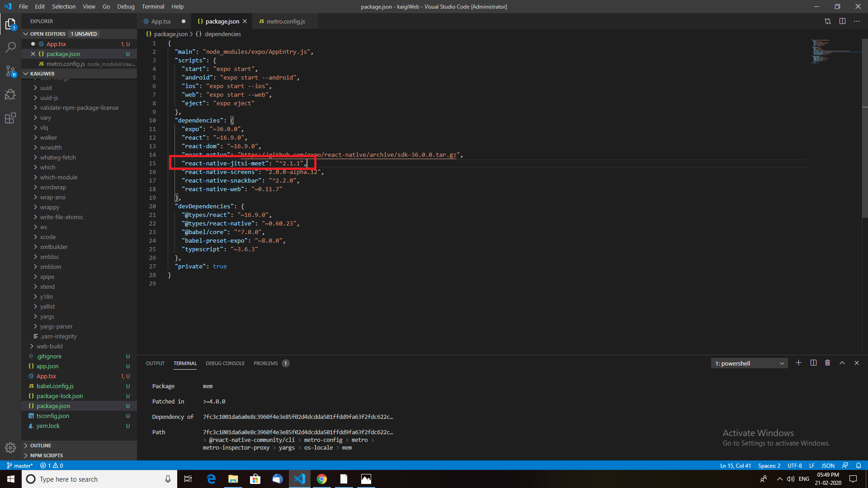868x488 pixels.
Task: Switch to metro.config.js editor tab
Action: pyautogui.click(x=285, y=21)
